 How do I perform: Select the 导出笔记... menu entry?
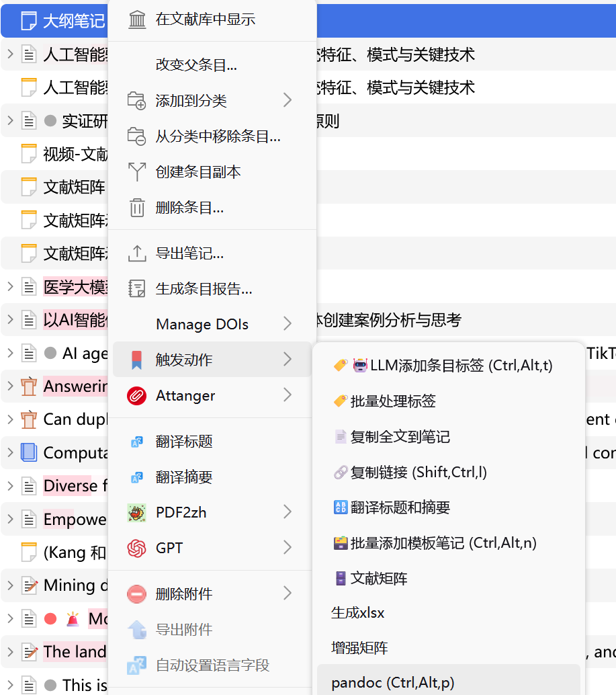[x=212, y=253]
